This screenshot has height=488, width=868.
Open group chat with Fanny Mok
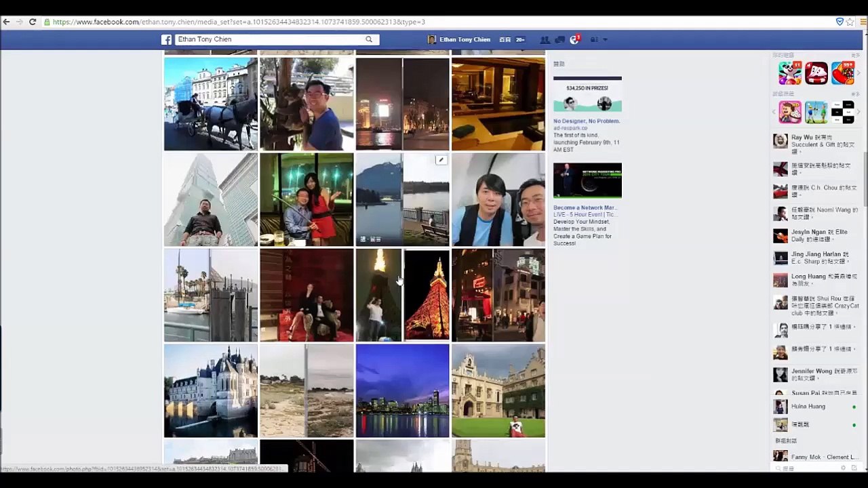pos(816,457)
